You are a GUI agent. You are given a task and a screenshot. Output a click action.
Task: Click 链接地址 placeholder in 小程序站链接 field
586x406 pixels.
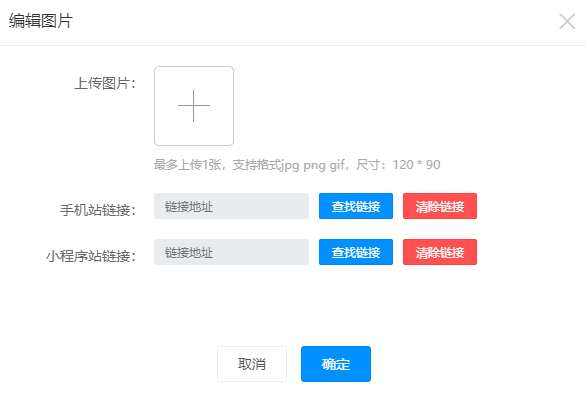(x=189, y=253)
